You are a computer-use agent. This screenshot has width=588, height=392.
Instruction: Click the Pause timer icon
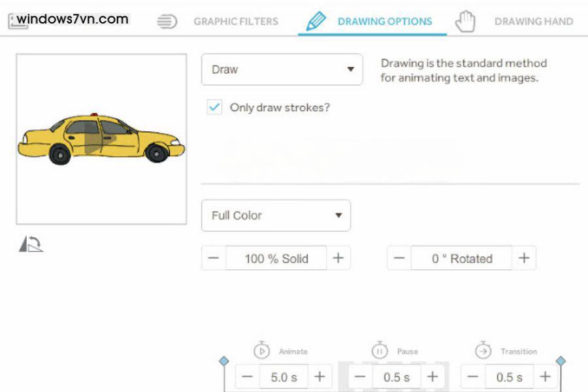(379, 351)
